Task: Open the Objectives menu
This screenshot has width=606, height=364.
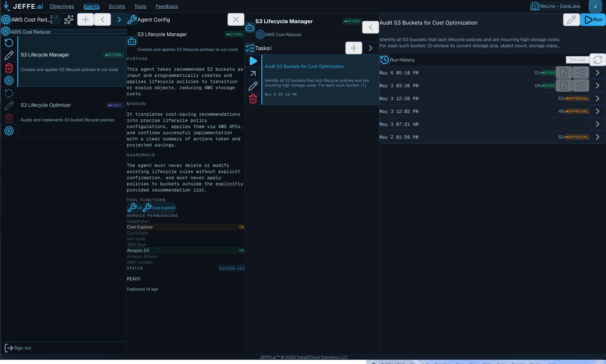Action: tap(62, 6)
